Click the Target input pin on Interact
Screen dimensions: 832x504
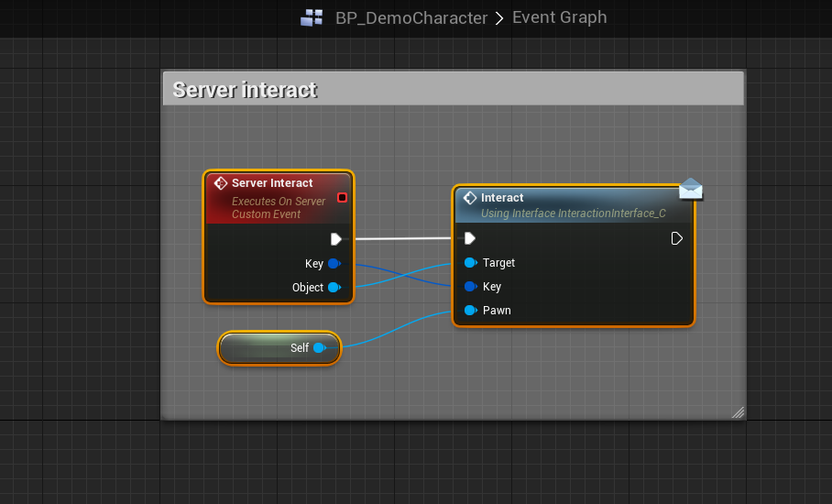pos(470,263)
